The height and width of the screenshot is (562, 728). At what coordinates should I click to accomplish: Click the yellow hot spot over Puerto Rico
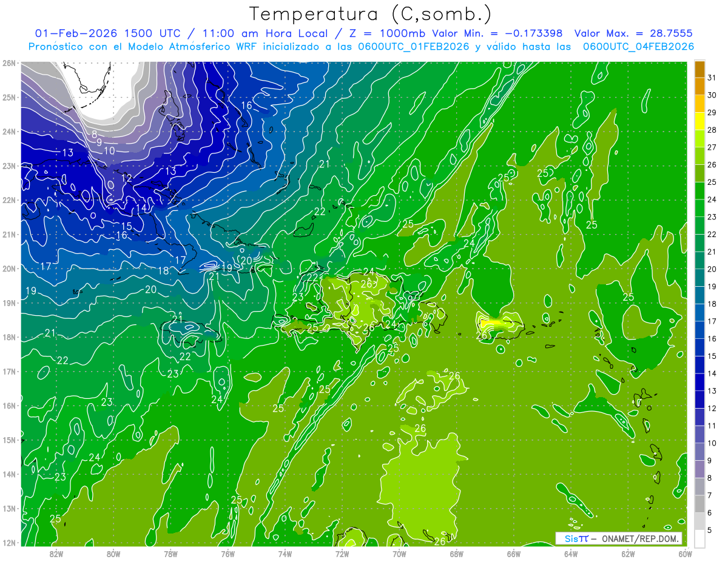pyautogui.click(x=493, y=323)
